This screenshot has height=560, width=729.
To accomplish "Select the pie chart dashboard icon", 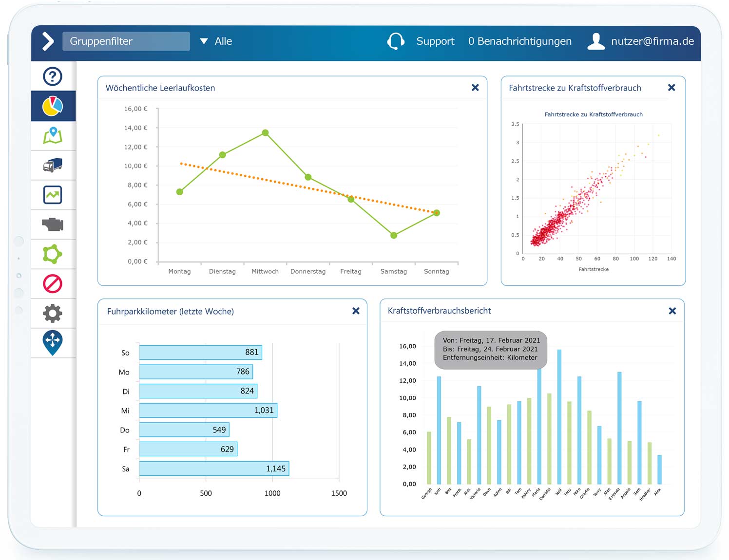I will point(53,106).
